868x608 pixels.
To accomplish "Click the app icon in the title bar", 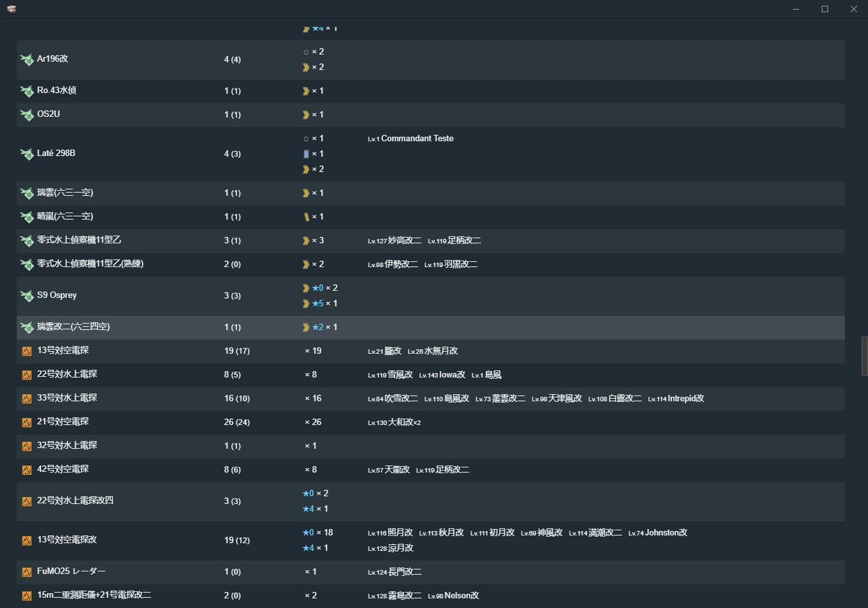I will click(x=11, y=9).
